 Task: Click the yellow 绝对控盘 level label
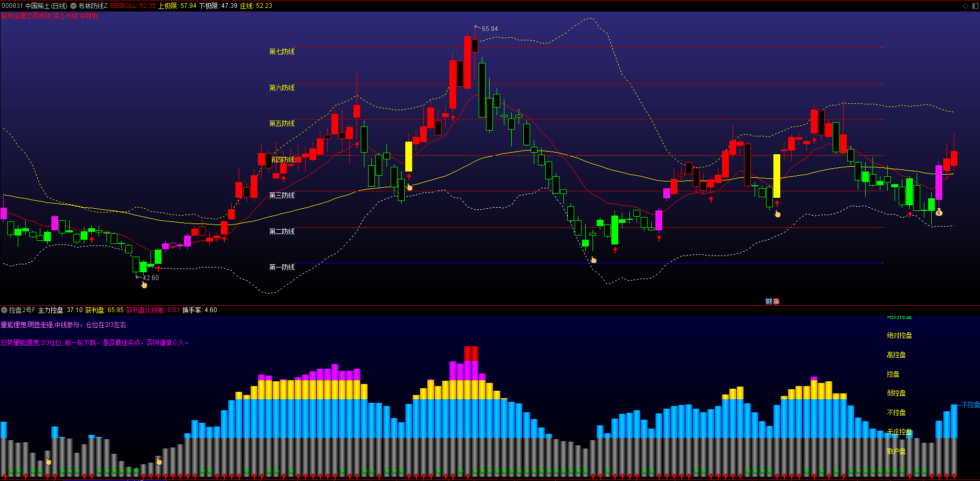pyautogui.click(x=899, y=335)
